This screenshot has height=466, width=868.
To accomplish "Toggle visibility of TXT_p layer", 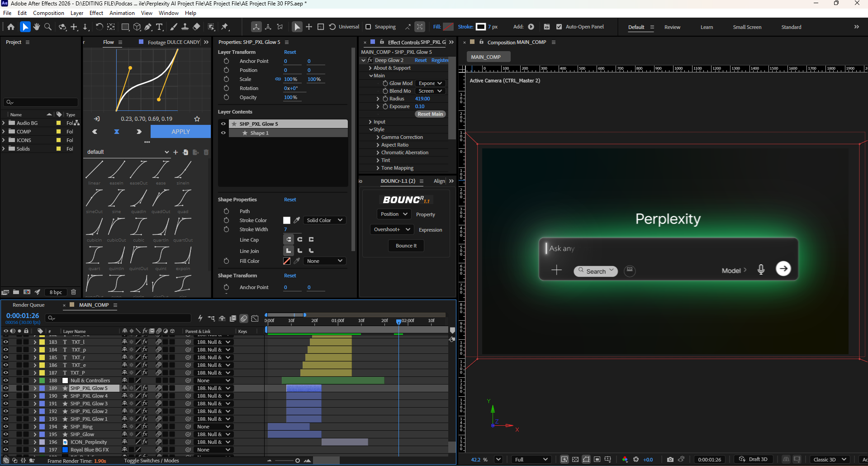I will [x=6, y=350].
